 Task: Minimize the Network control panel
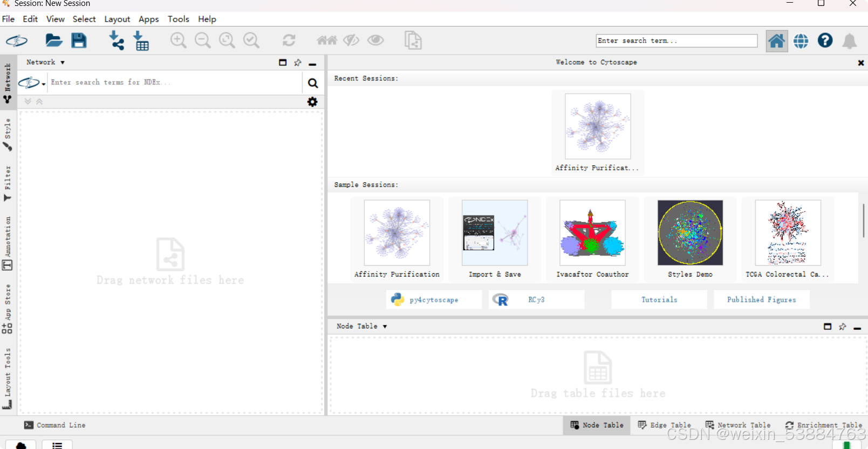(312, 64)
